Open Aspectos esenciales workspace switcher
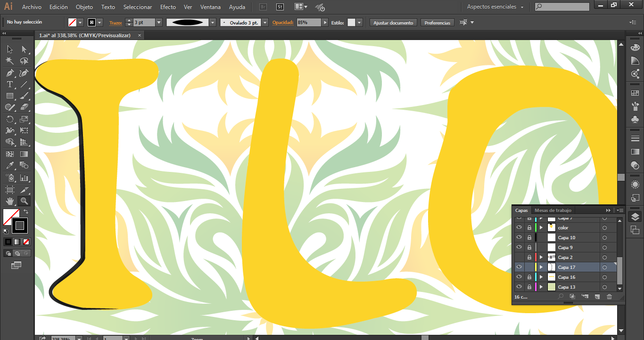644x340 pixels. 495,7
